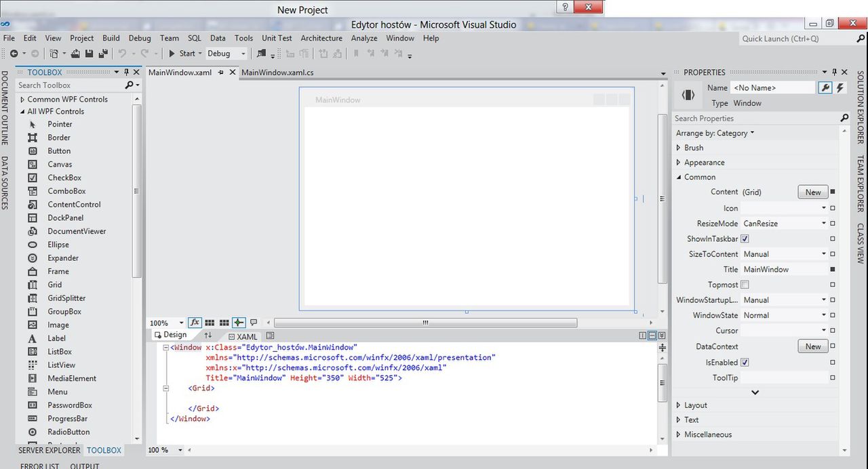Expand the Brush property category
Image resolution: width=868 pixels, height=469 pixels.
coord(679,148)
